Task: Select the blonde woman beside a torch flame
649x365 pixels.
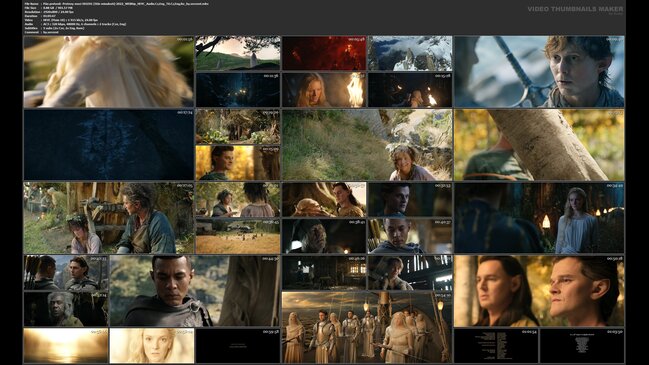Action: [324, 90]
